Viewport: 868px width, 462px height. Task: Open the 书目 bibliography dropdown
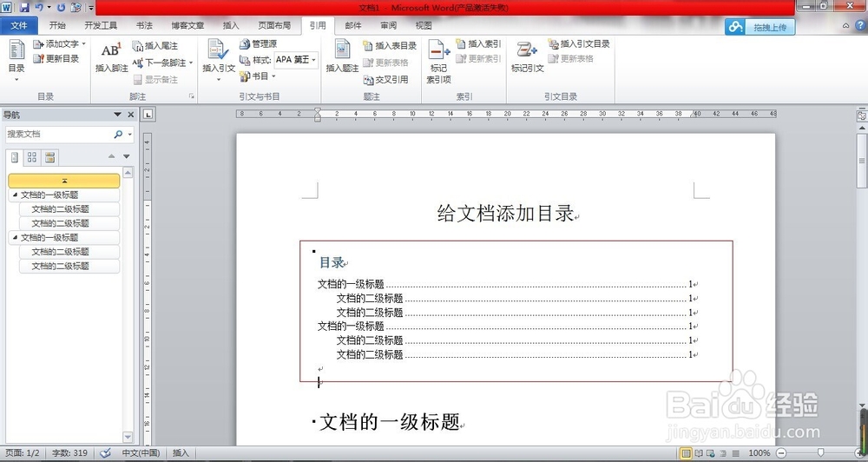pyautogui.click(x=257, y=76)
